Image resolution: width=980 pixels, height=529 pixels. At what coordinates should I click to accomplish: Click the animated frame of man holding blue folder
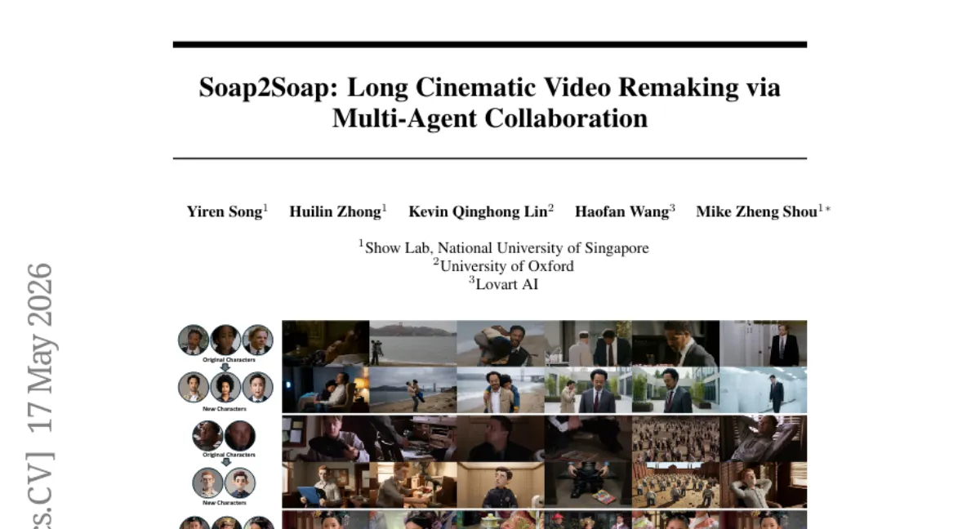click(x=326, y=485)
